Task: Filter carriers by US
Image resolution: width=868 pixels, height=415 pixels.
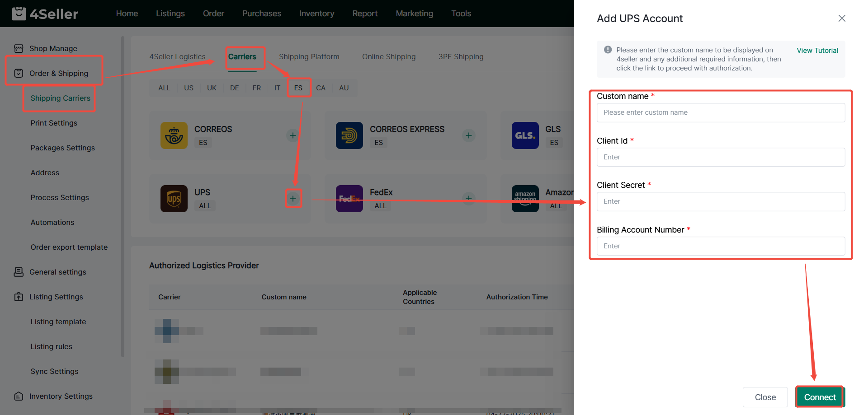Action: tap(189, 88)
